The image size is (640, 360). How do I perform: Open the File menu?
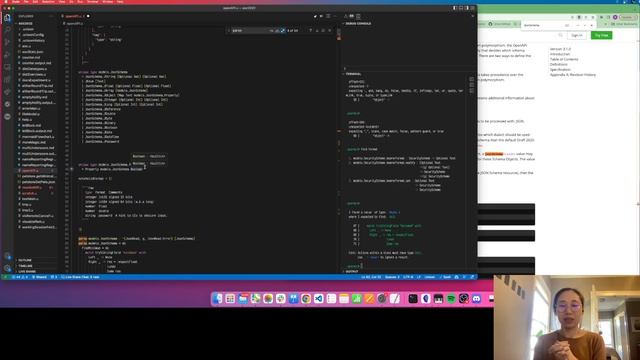click(x=26, y=2)
